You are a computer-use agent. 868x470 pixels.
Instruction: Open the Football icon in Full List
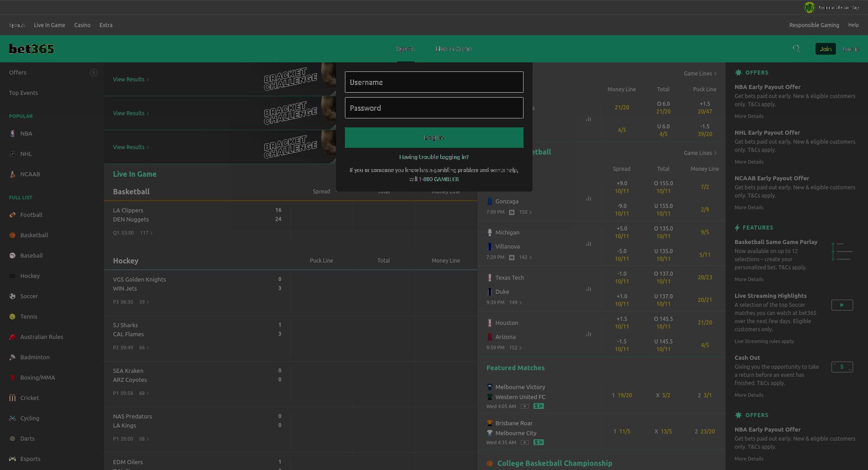pos(12,215)
